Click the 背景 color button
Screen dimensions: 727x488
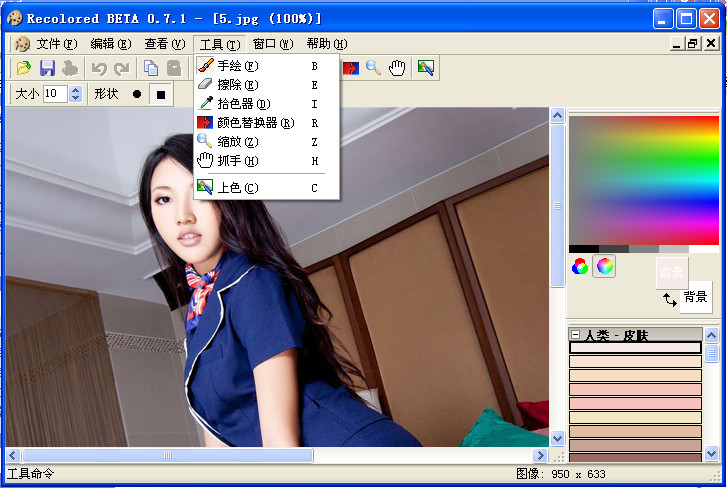coord(696,297)
